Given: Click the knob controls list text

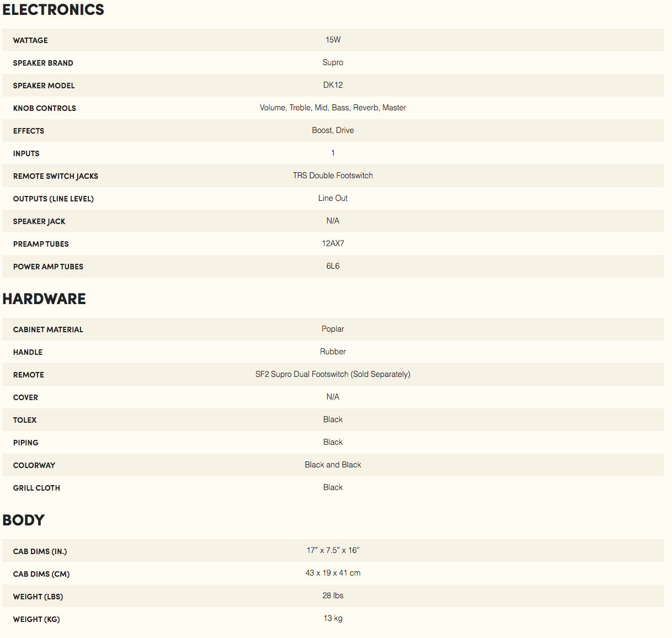Looking at the screenshot, I should pos(333,108).
